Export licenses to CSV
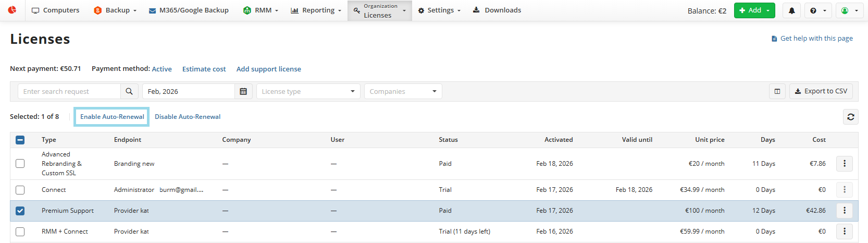This screenshot has width=868, height=243. (821, 91)
